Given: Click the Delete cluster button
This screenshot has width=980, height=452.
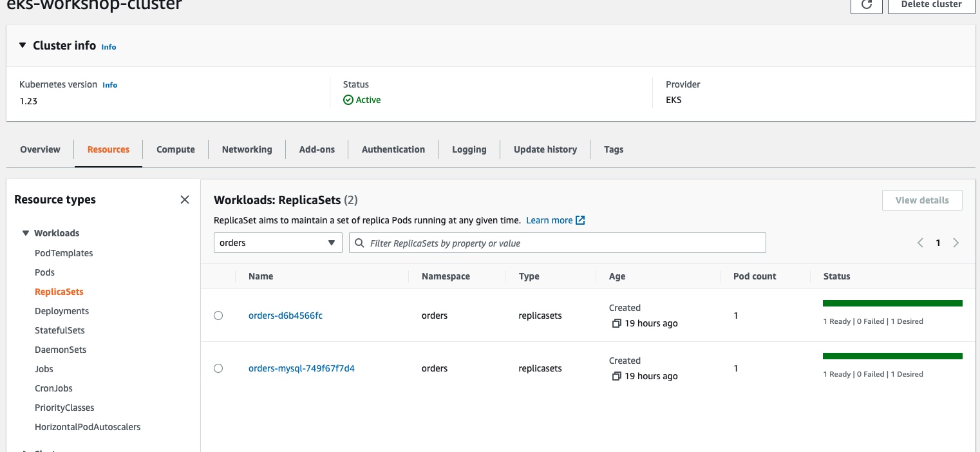Looking at the screenshot, I should point(931,5).
